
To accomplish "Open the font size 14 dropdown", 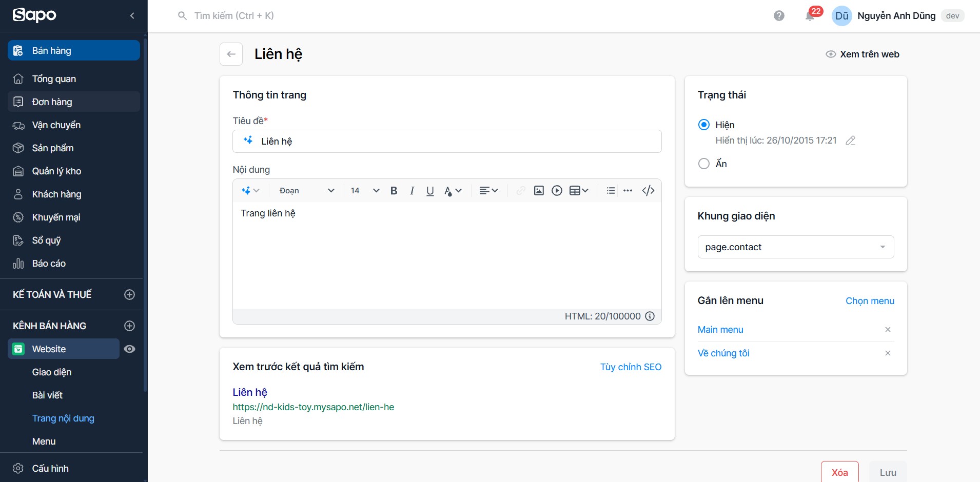I will click(365, 191).
